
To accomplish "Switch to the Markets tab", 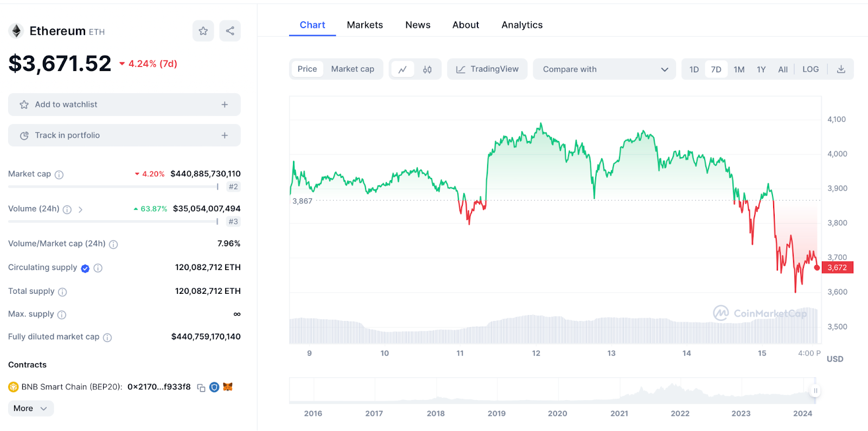I will click(365, 25).
